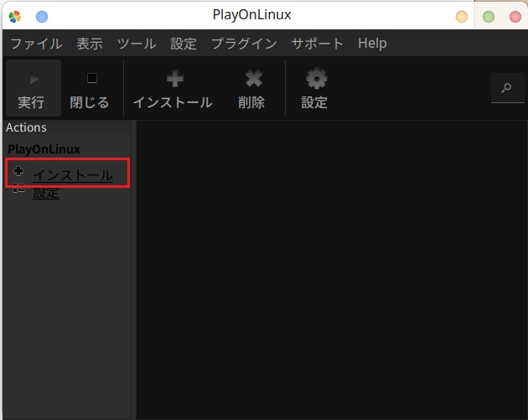Open the プラグイン menu
This screenshot has width=528, height=420.
(244, 44)
